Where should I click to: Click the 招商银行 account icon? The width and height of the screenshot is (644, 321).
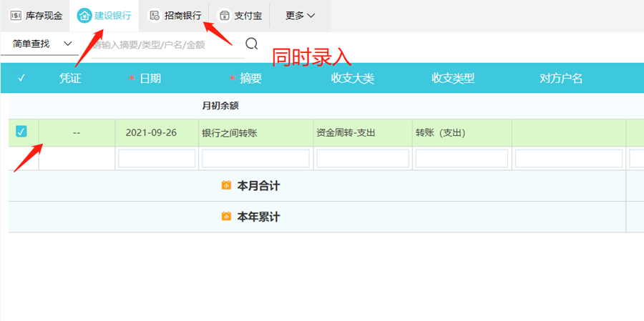click(x=155, y=15)
